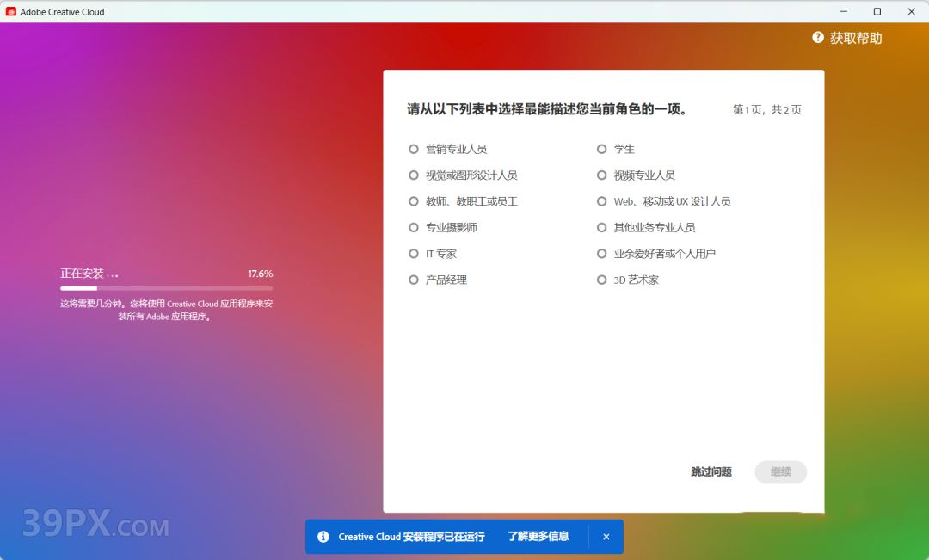This screenshot has width=929, height=560.
Task: Click the 跳过问题 skip button
Action: tap(711, 471)
